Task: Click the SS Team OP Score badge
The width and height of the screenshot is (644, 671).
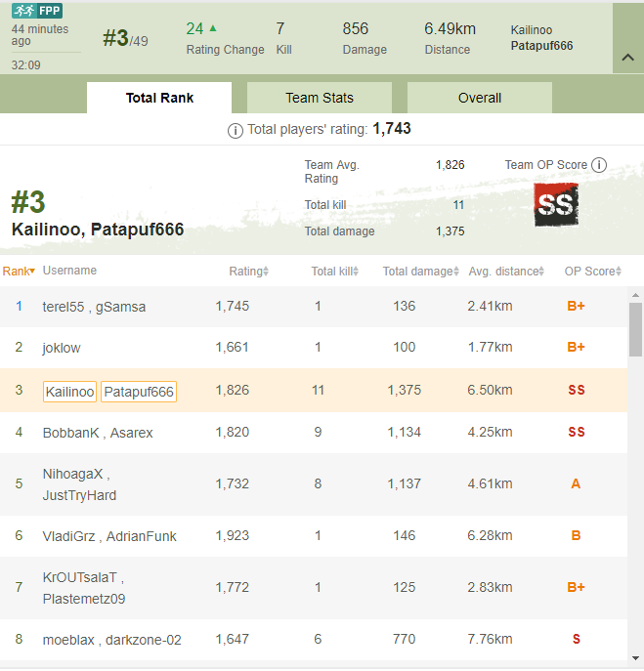Action: (x=556, y=204)
